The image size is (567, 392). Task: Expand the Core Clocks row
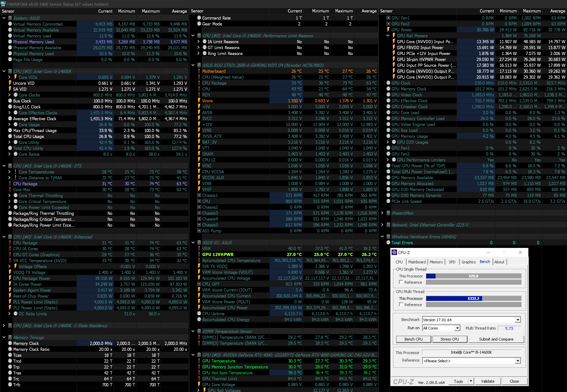point(9,95)
